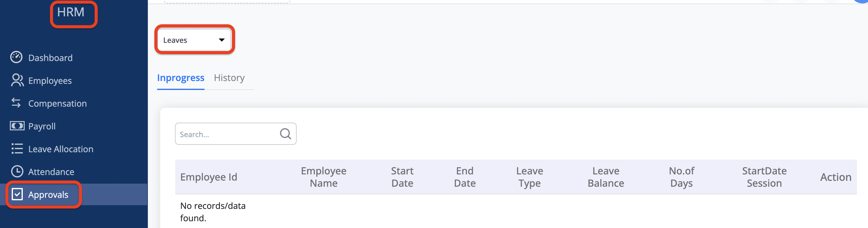Click the Attendance clock icon
The height and width of the screenshot is (228, 868).
17,171
